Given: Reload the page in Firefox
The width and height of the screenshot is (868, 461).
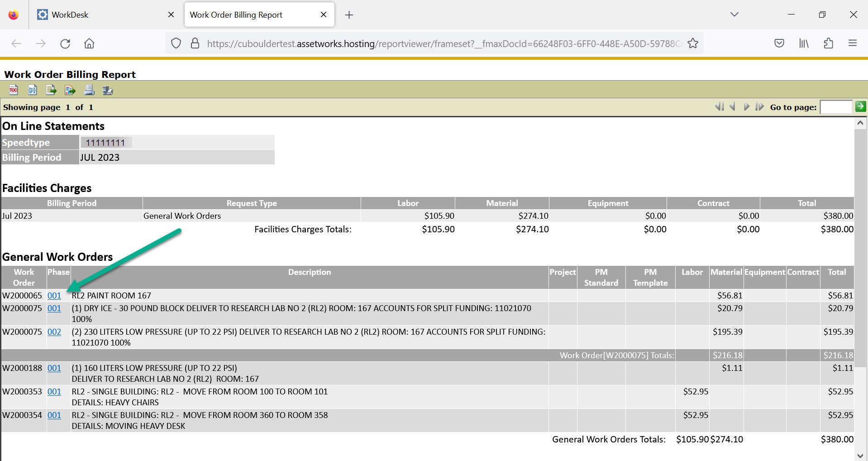Looking at the screenshot, I should coord(65,43).
